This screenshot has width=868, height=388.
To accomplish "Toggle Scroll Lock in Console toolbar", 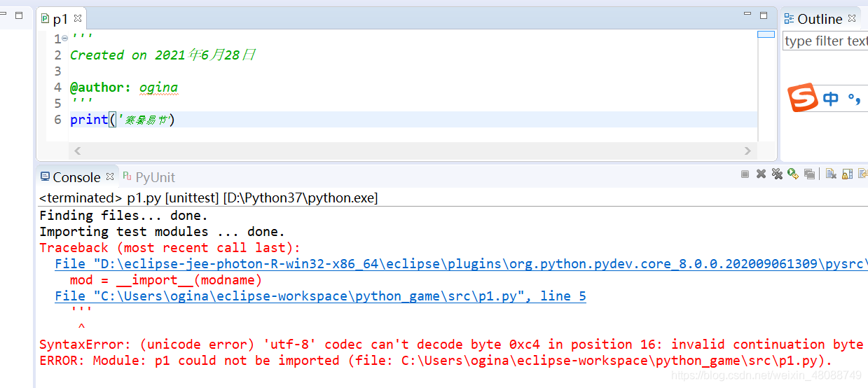I will 847,174.
